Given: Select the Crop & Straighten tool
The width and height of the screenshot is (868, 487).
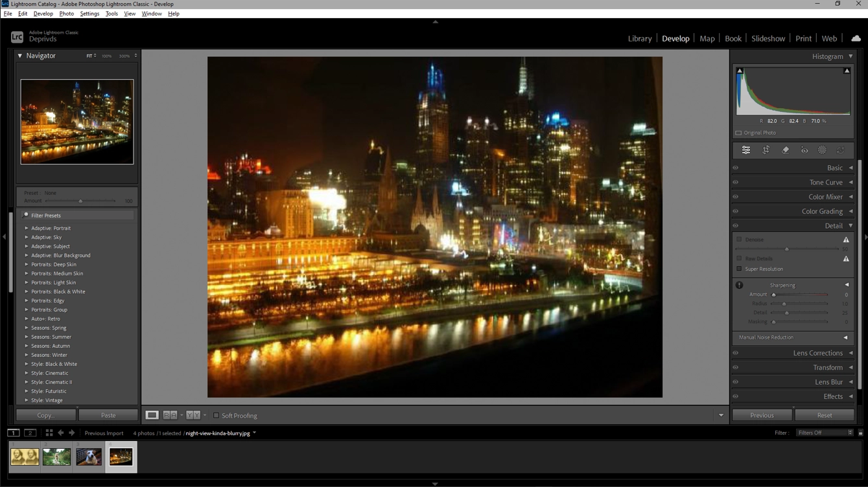Looking at the screenshot, I should [x=766, y=150].
